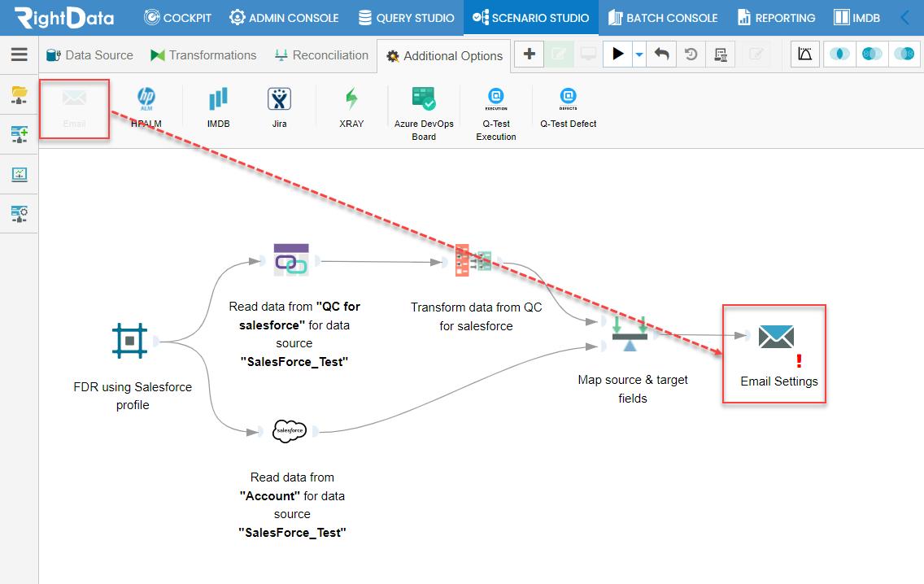
Task: Select the FDR using Salesforce profile node
Action: [129, 341]
